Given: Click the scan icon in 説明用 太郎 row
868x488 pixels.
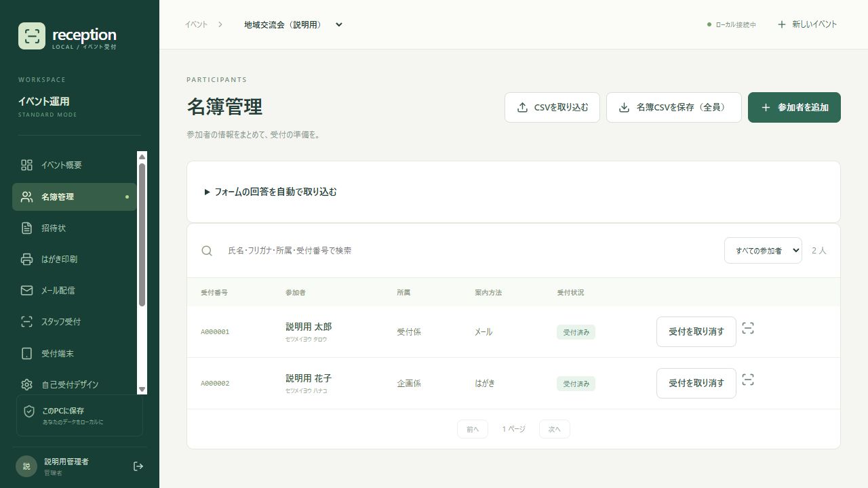Looking at the screenshot, I should tap(748, 328).
